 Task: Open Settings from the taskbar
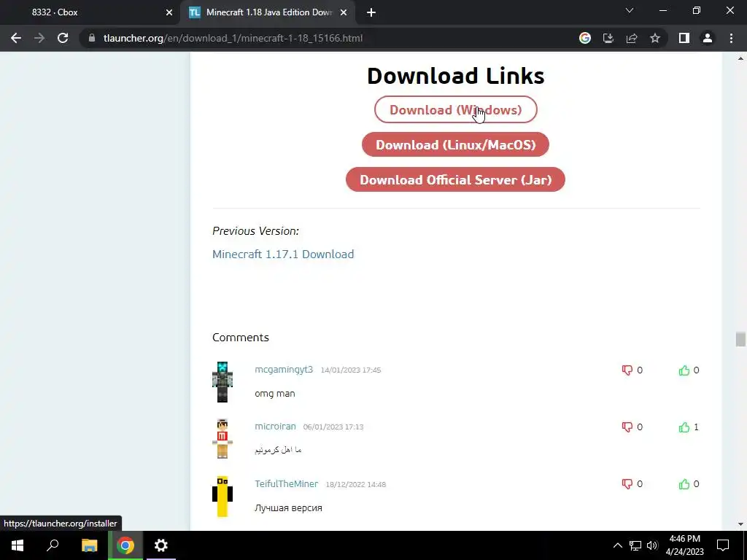[161, 545]
